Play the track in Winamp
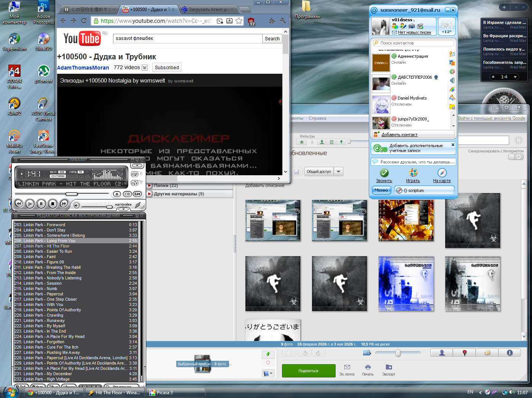The image size is (532, 398). coord(30,204)
